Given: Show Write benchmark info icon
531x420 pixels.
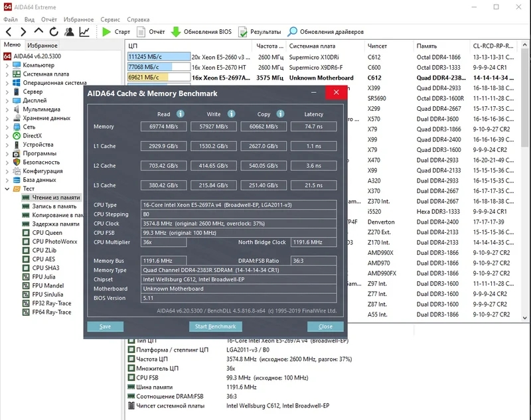Looking at the screenshot, I should (231, 113).
